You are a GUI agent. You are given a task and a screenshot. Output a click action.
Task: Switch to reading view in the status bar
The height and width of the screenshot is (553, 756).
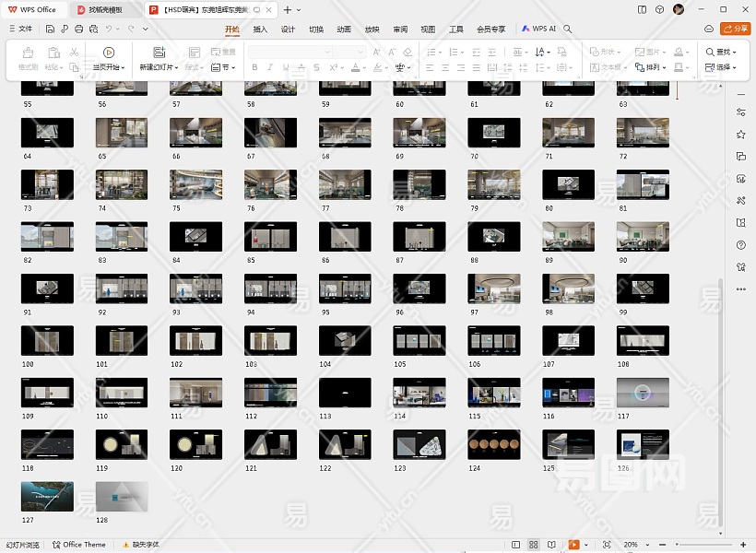point(553,545)
